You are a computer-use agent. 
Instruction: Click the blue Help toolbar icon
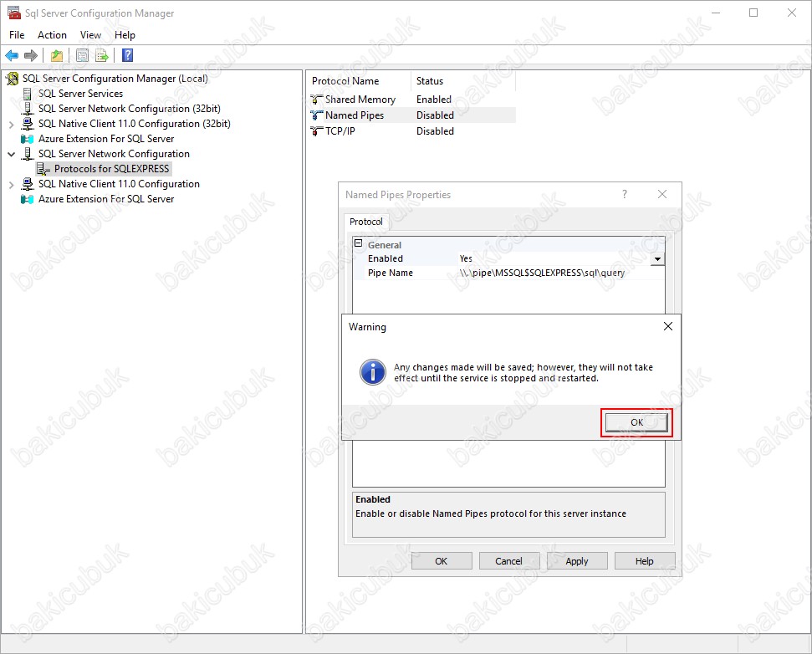click(x=127, y=55)
